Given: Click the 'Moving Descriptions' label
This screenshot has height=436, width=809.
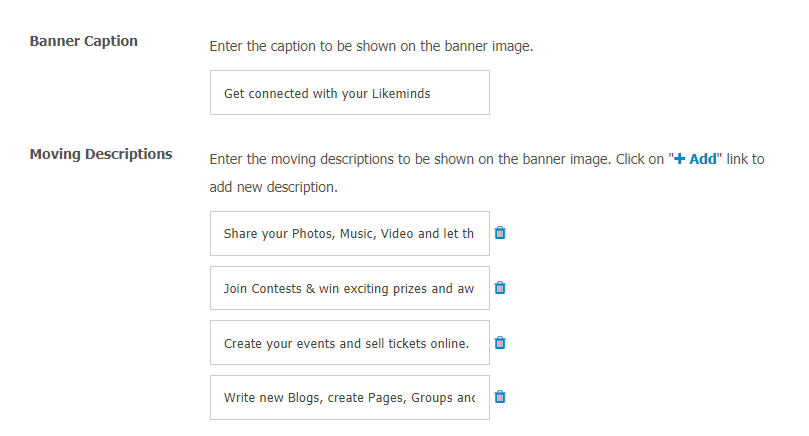Looking at the screenshot, I should (101, 154).
